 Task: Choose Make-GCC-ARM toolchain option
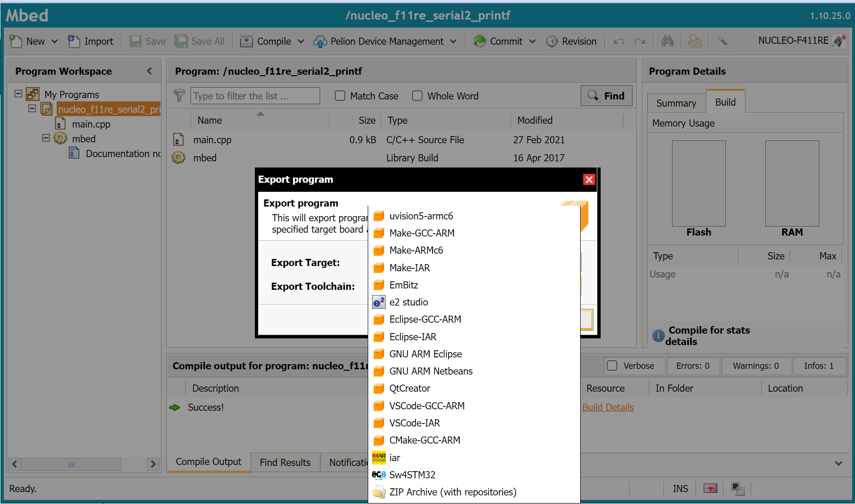[474, 233]
